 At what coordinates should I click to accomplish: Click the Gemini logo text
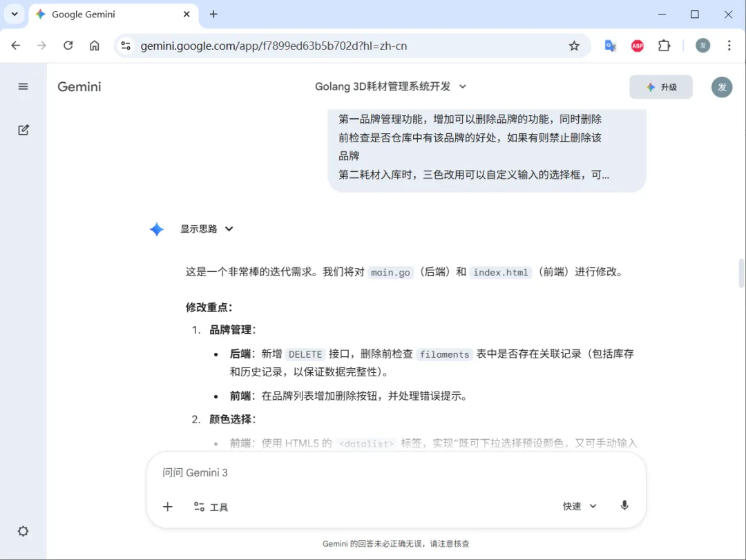79,87
